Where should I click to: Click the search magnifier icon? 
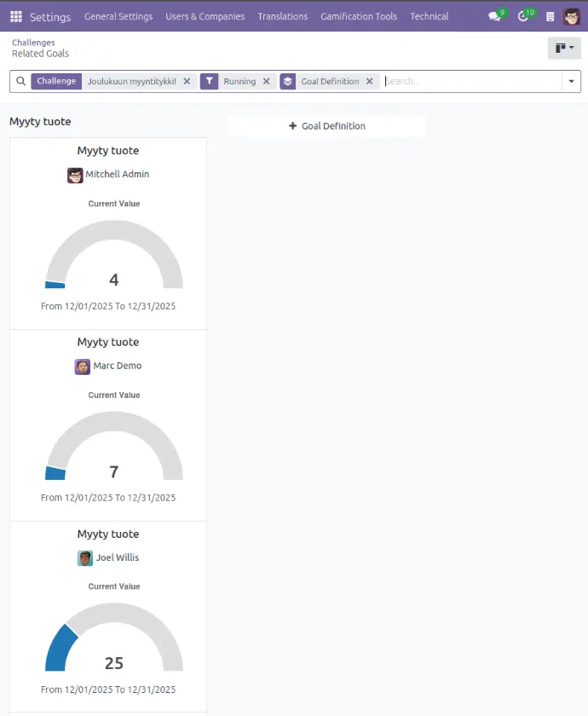click(x=21, y=82)
